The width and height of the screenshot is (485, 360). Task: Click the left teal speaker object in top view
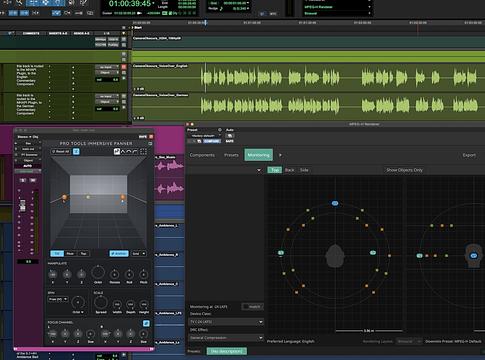[x=281, y=253]
